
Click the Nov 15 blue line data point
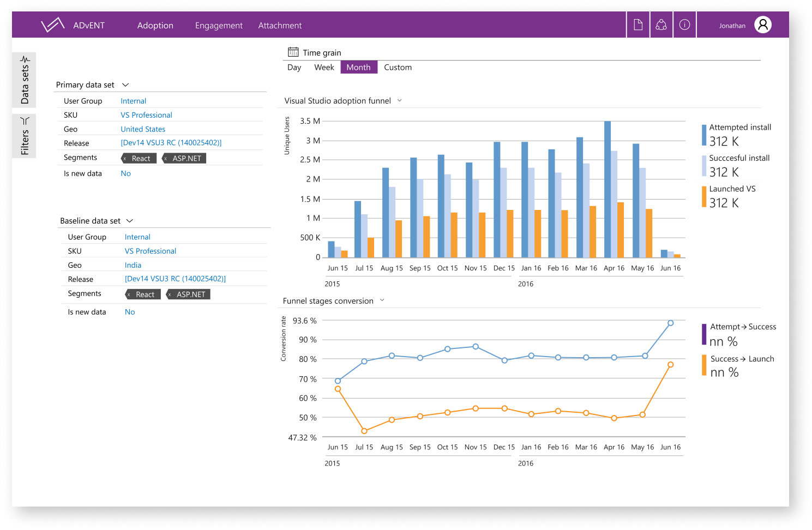(476, 347)
